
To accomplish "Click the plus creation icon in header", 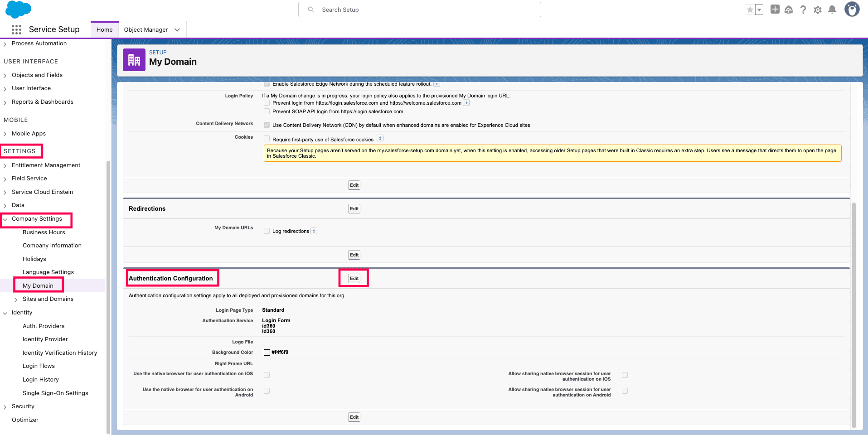I will [774, 10].
